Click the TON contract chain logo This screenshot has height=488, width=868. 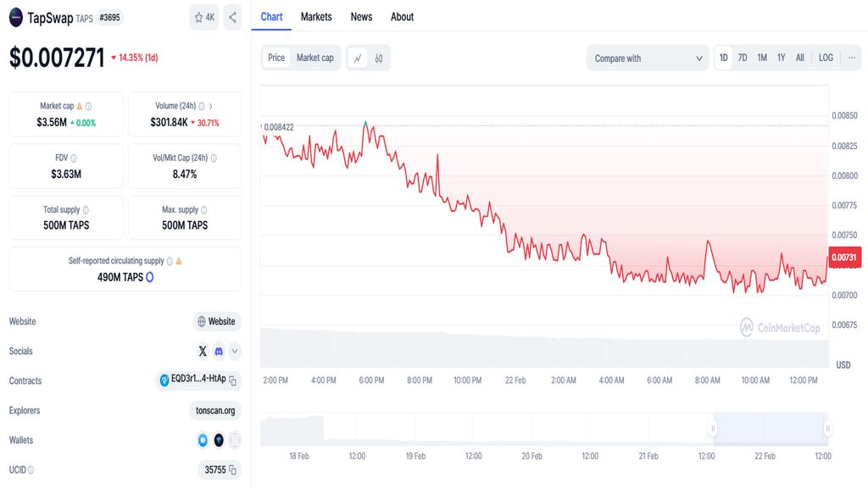coord(164,380)
